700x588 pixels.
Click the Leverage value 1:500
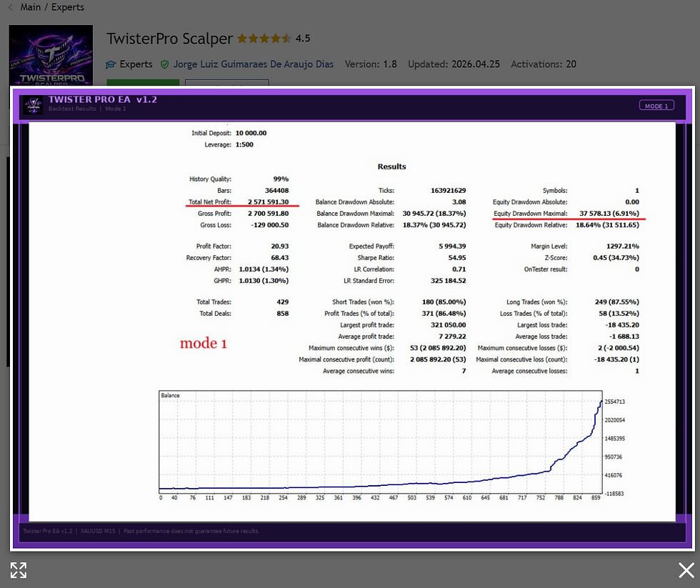point(244,144)
